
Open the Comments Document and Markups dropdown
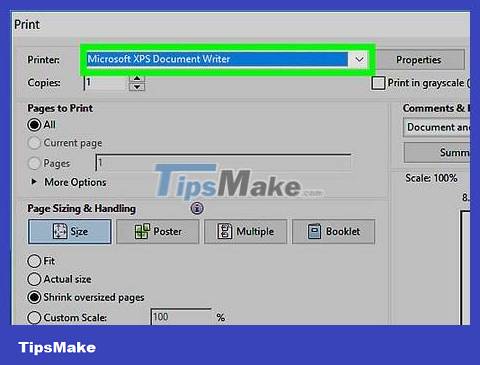[x=437, y=127]
